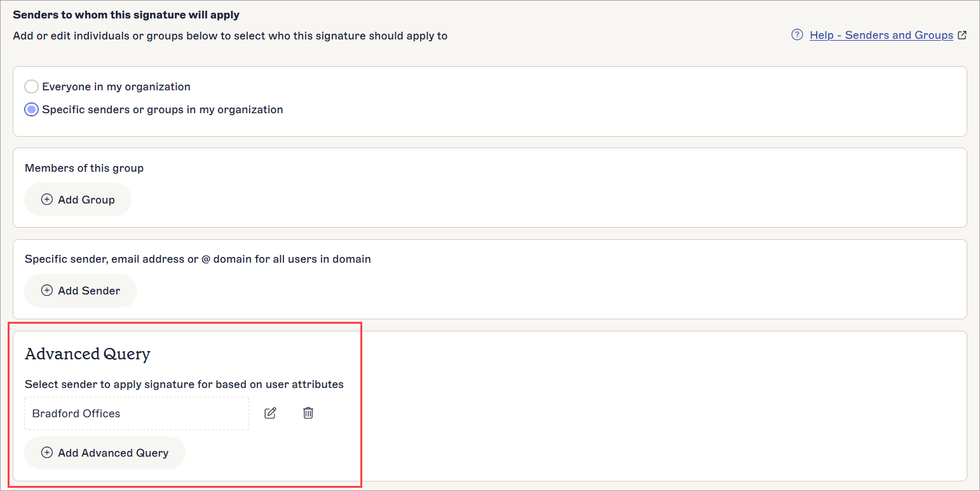Click 'Specific sender, email address' section label
The height and width of the screenshot is (491, 980).
198,259
